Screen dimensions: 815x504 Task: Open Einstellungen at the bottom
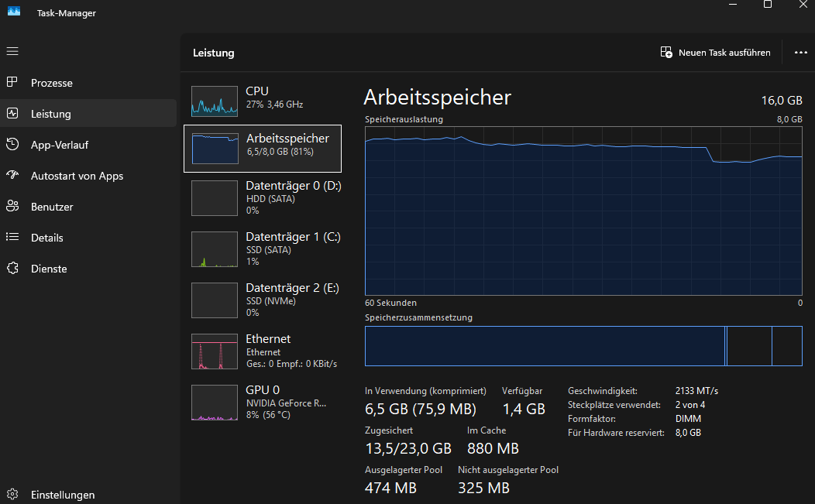pos(88,494)
